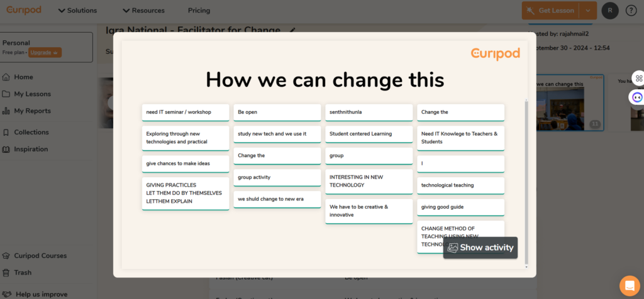Click the blue robot assistant icon
The width and height of the screenshot is (644, 299).
point(637,97)
